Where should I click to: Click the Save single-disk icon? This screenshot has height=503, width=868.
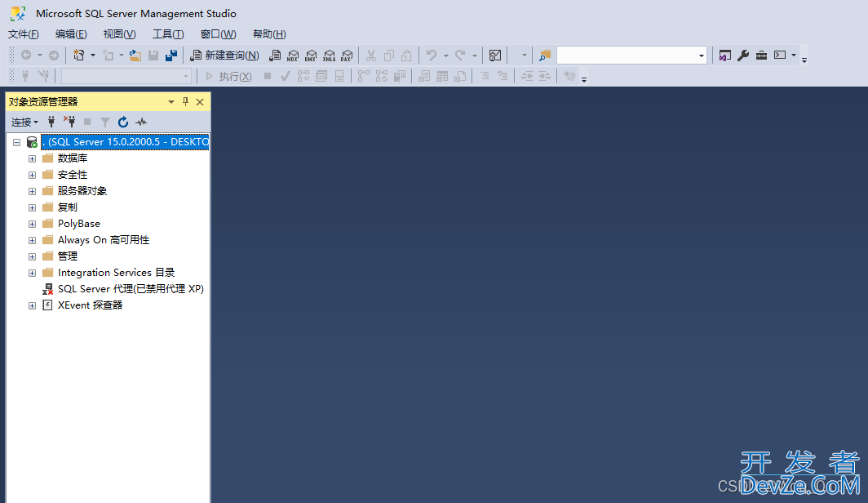153,56
